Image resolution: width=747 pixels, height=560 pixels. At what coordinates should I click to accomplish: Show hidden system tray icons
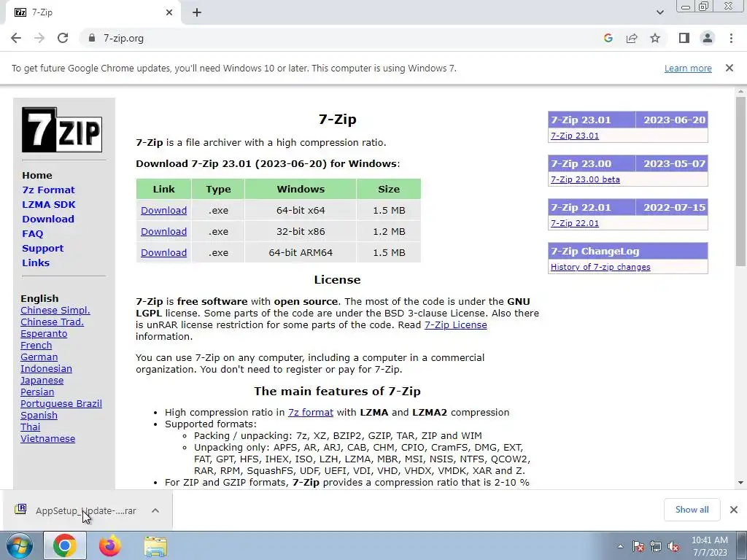[620, 546]
